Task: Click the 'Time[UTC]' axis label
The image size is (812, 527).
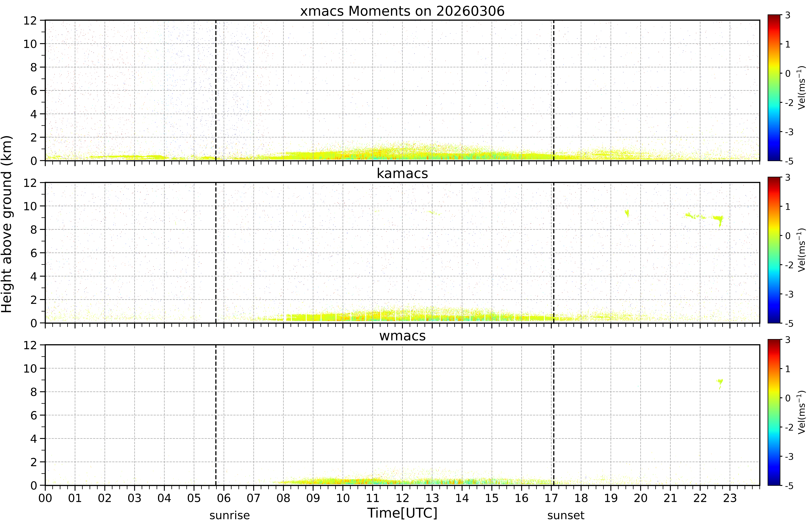Action: point(402,513)
